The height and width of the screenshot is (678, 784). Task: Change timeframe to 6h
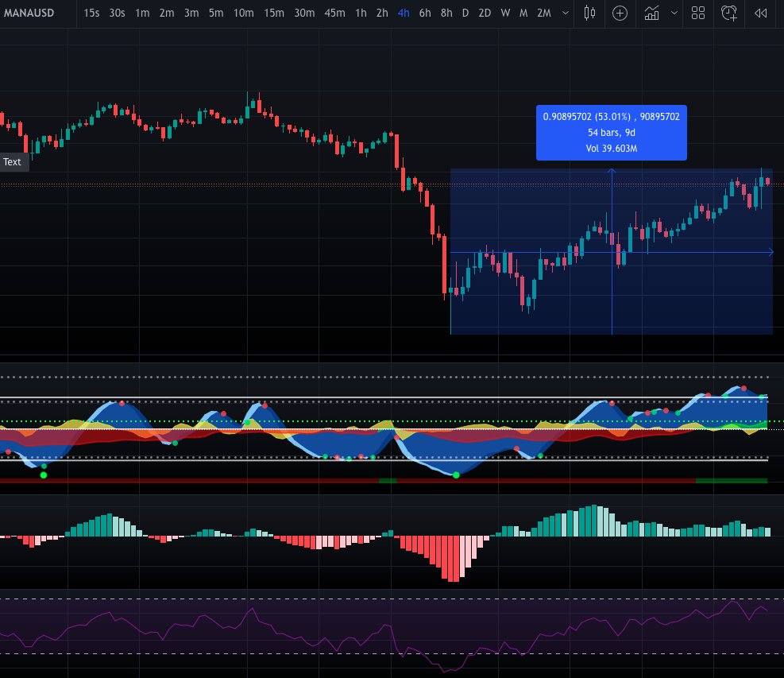(425, 13)
